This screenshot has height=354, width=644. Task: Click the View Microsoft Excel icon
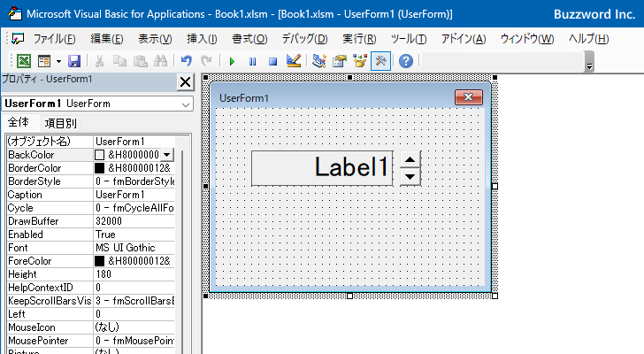(23, 61)
